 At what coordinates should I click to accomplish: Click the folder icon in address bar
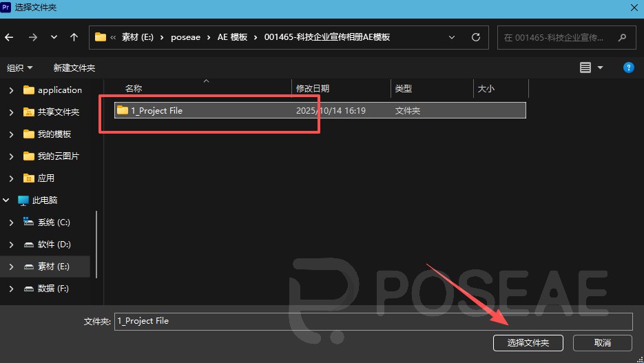pyautogui.click(x=100, y=37)
